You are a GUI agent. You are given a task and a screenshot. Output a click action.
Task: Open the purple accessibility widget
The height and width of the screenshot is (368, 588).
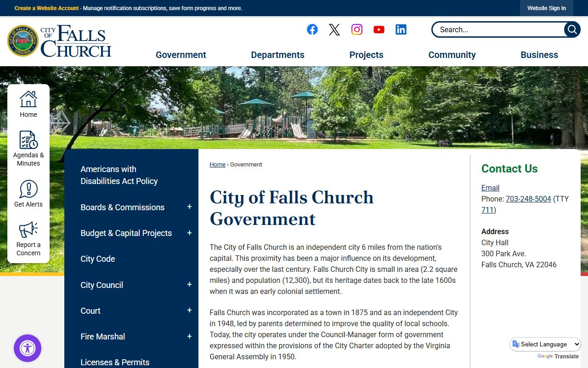click(28, 348)
